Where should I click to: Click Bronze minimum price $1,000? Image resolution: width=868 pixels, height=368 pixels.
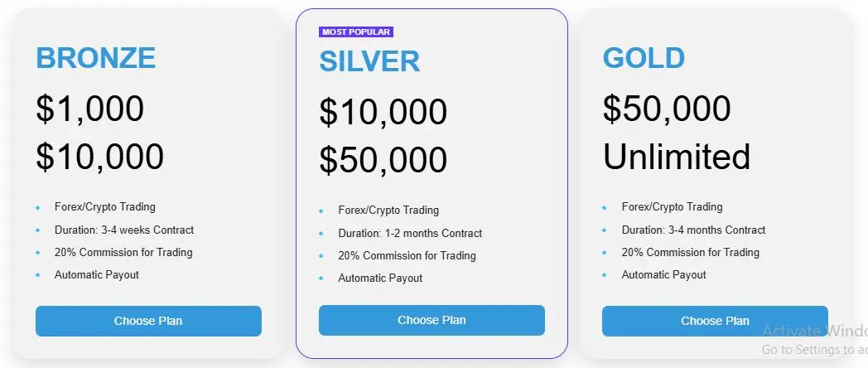coord(90,109)
